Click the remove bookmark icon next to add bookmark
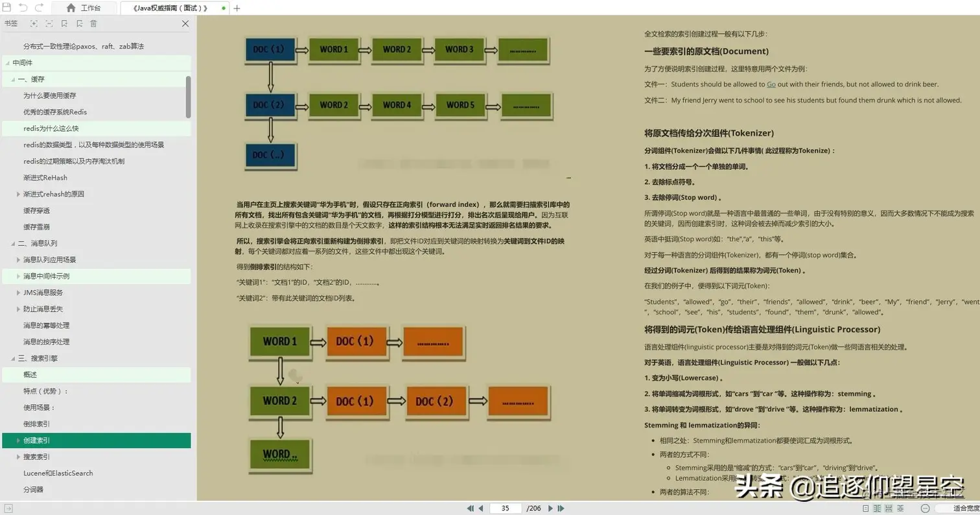980x515 pixels. click(x=80, y=24)
